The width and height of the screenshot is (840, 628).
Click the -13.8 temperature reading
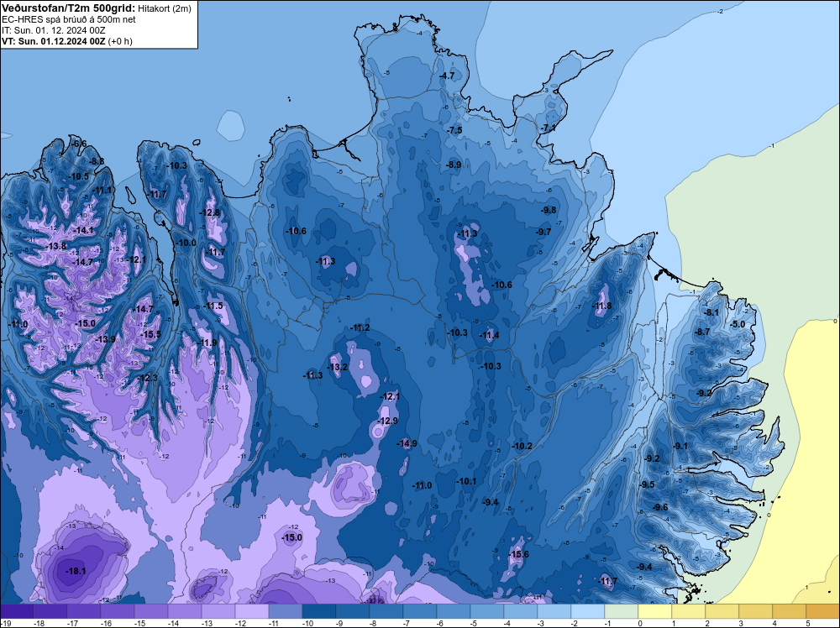coord(55,246)
